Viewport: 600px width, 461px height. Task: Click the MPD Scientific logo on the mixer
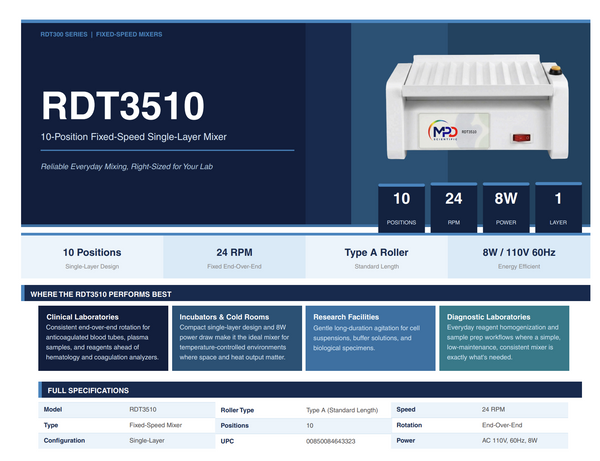442,131
